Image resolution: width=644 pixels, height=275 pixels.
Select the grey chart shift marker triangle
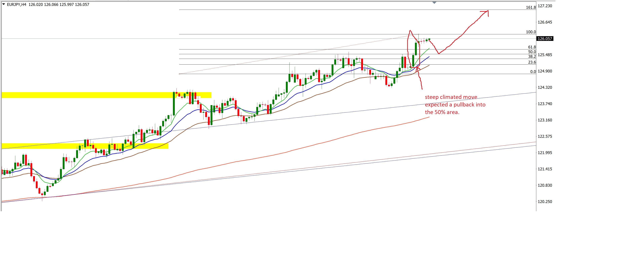(434, 2)
